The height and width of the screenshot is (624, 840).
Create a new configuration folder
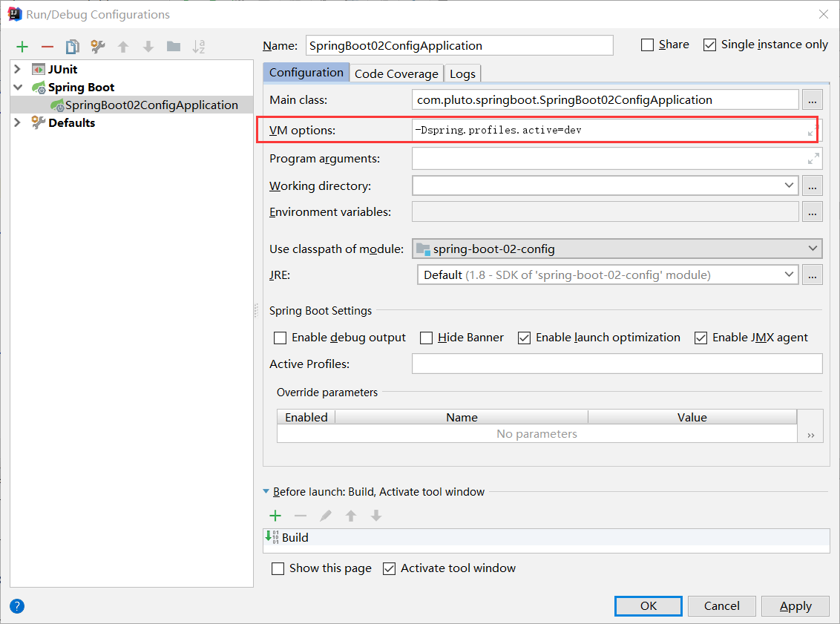point(174,47)
